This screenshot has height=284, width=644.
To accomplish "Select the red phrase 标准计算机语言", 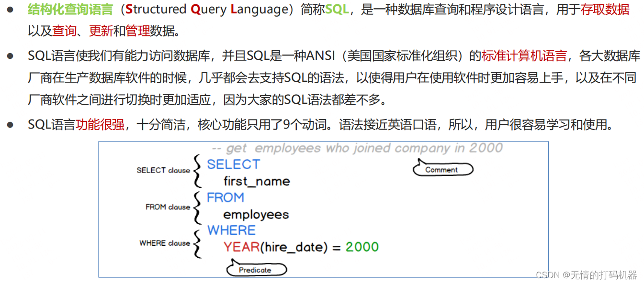I will point(524,56).
